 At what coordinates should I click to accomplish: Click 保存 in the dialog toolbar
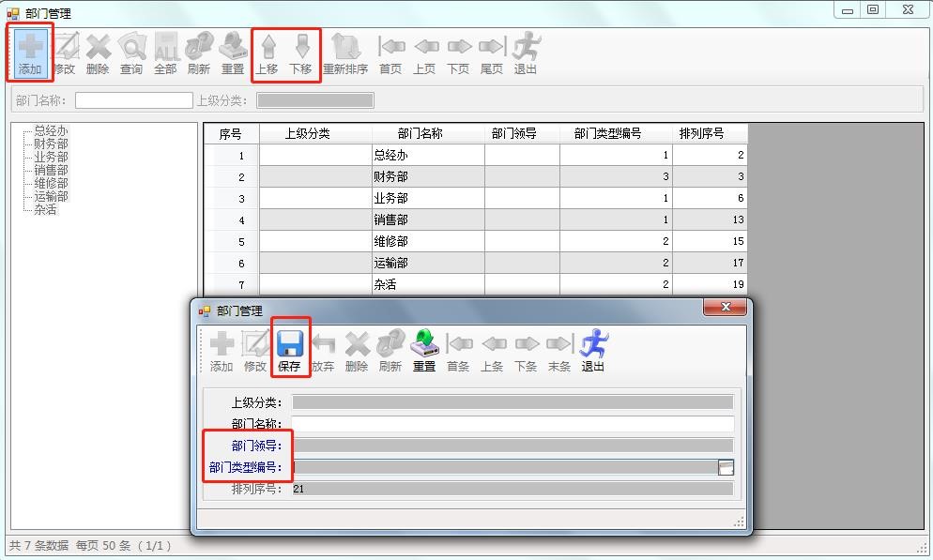pyautogui.click(x=290, y=351)
